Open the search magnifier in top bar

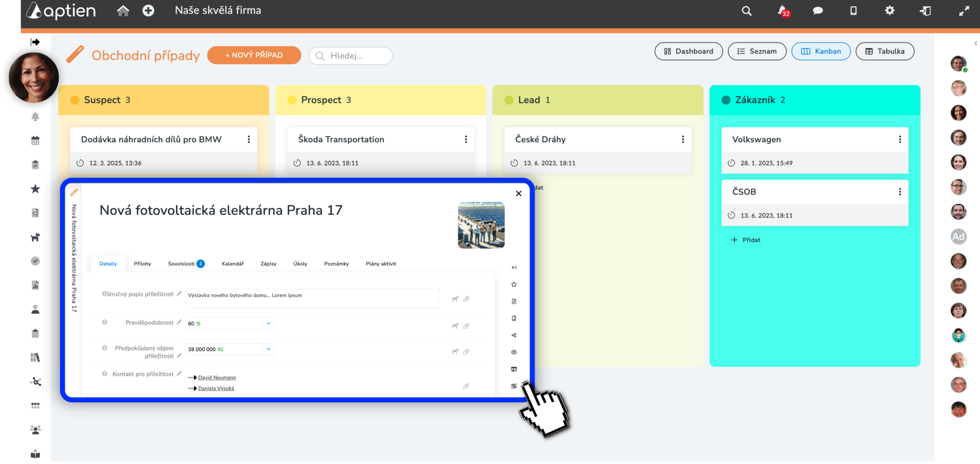746,11
